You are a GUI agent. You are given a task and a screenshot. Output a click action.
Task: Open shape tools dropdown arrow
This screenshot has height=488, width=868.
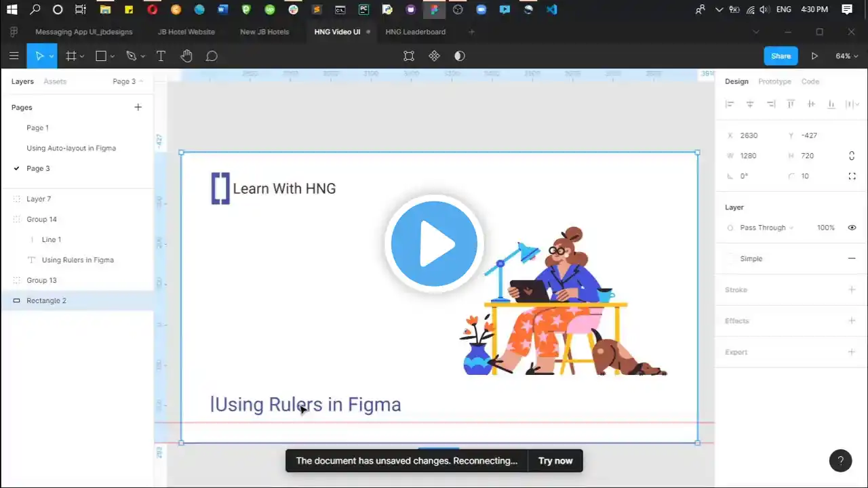pyautogui.click(x=113, y=56)
